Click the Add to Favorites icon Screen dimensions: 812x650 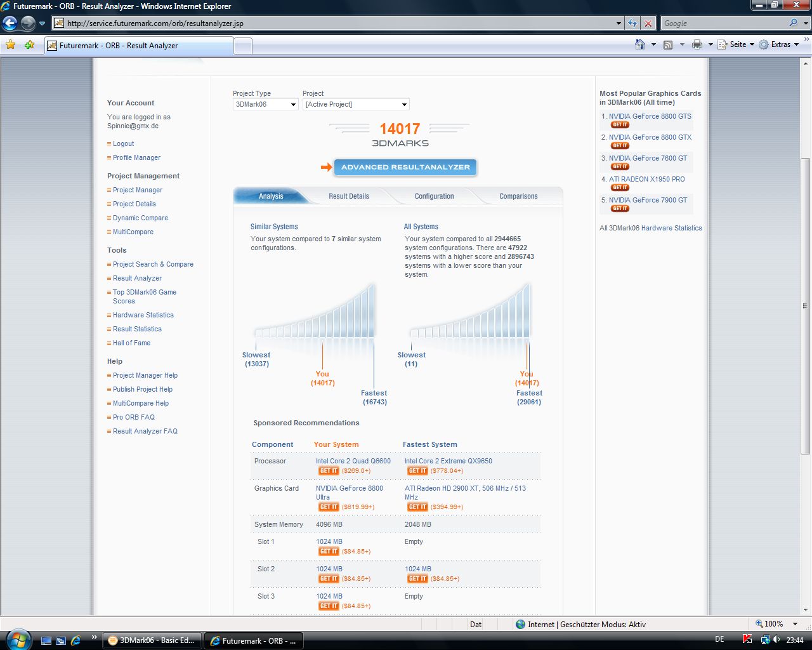pos(29,45)
